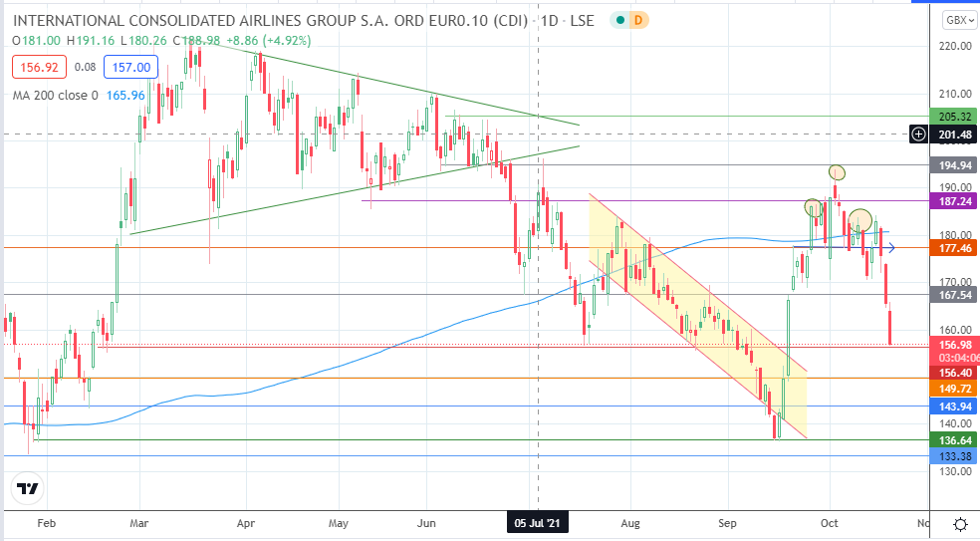Click the open value O181.00
The image size is (980, 541).
[x=36, y=41]
